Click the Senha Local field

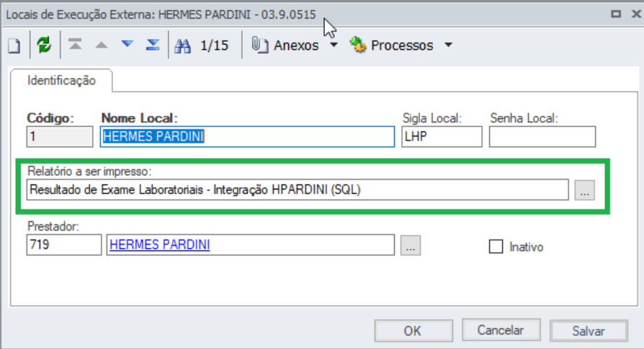542,136
